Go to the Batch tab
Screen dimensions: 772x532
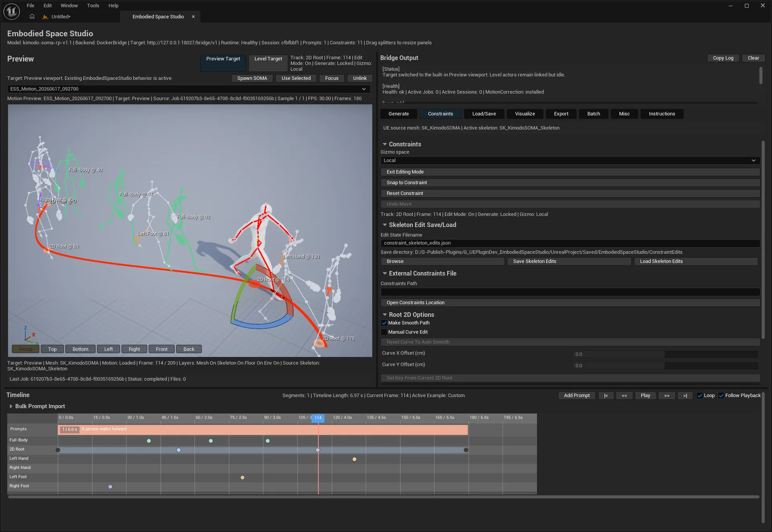click(x=593, y=114)
